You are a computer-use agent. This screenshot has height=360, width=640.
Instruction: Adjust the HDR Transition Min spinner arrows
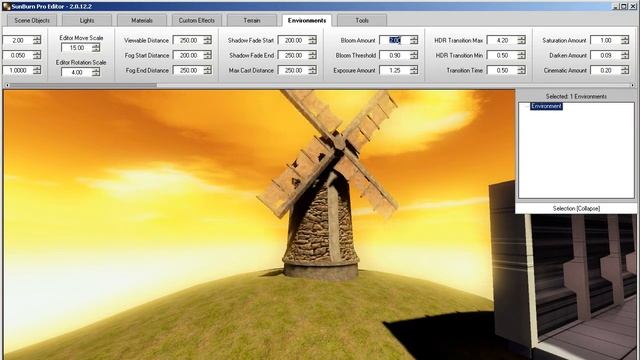tap(522, 55)
